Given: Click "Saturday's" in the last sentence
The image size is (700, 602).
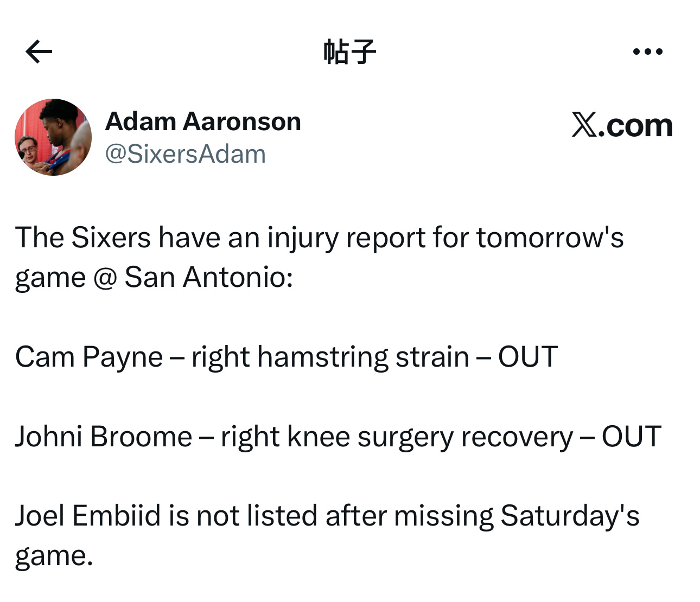Looking at the screenshot, I should point(569,516).
